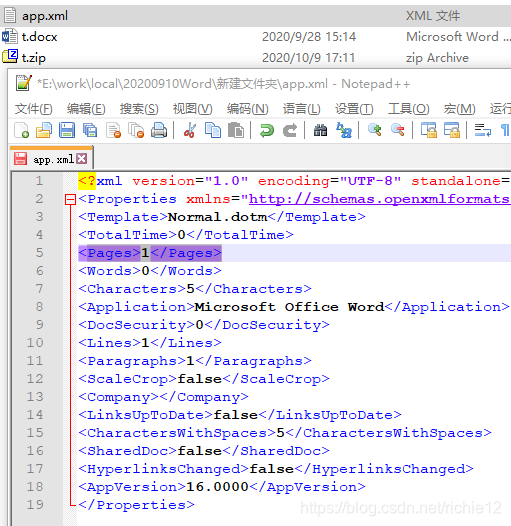Image resolution: width=511 pixels, height=526 pixels.
Task: Click the Words line
Action: pos(150,271)
